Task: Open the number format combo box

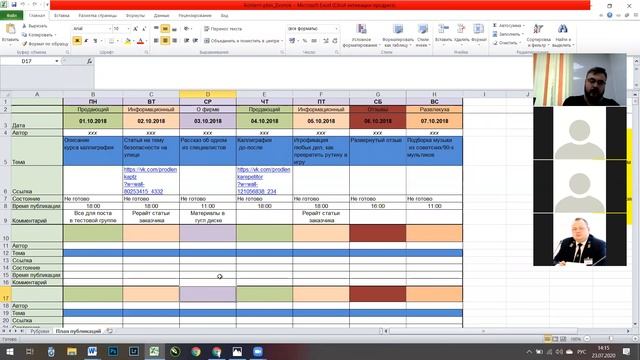Action: [313, 29]
